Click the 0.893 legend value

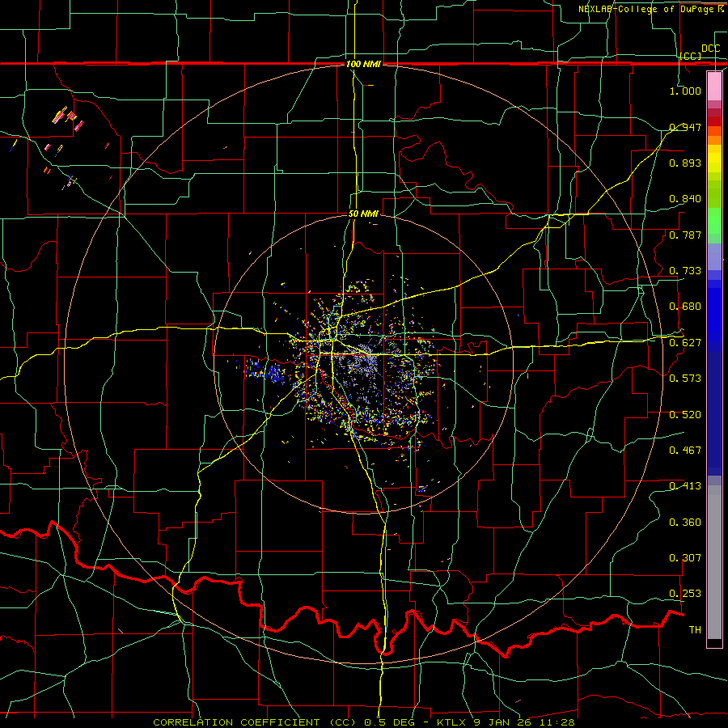(685, 163)
